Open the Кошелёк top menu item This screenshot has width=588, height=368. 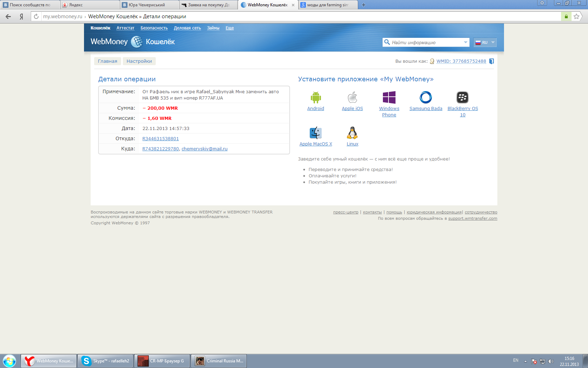pos(100,28)
